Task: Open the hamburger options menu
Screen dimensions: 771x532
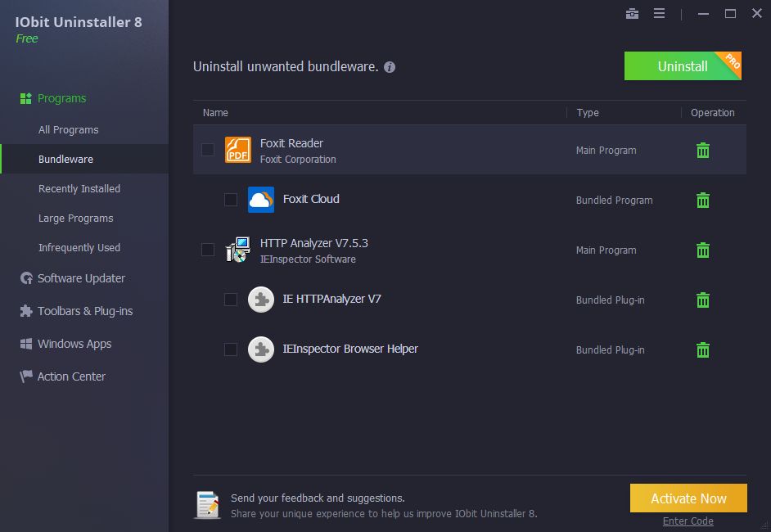Action: pyautogui.click(x=659, y=13)
